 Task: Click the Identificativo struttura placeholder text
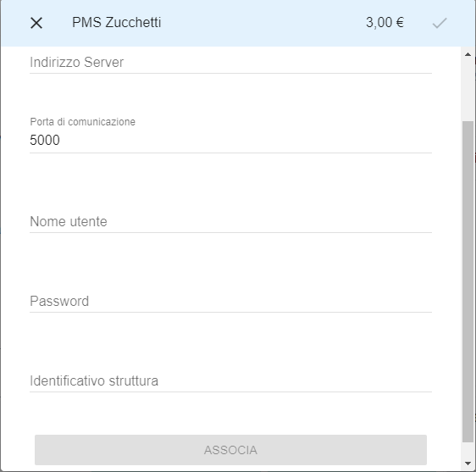point(94,380)
